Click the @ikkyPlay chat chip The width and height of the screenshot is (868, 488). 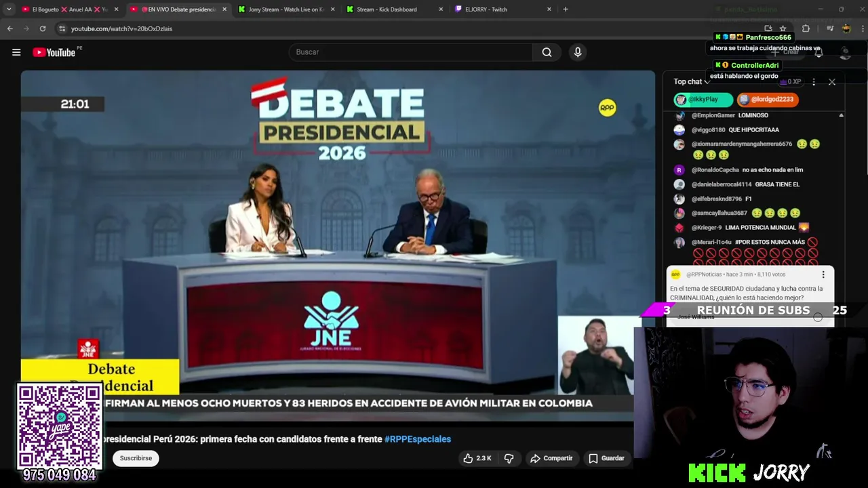(703, 99)
